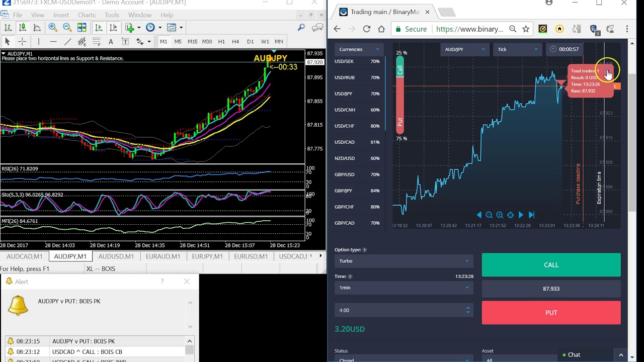Jump to latest chart data
644x362 pixels.
click(531, 215)
